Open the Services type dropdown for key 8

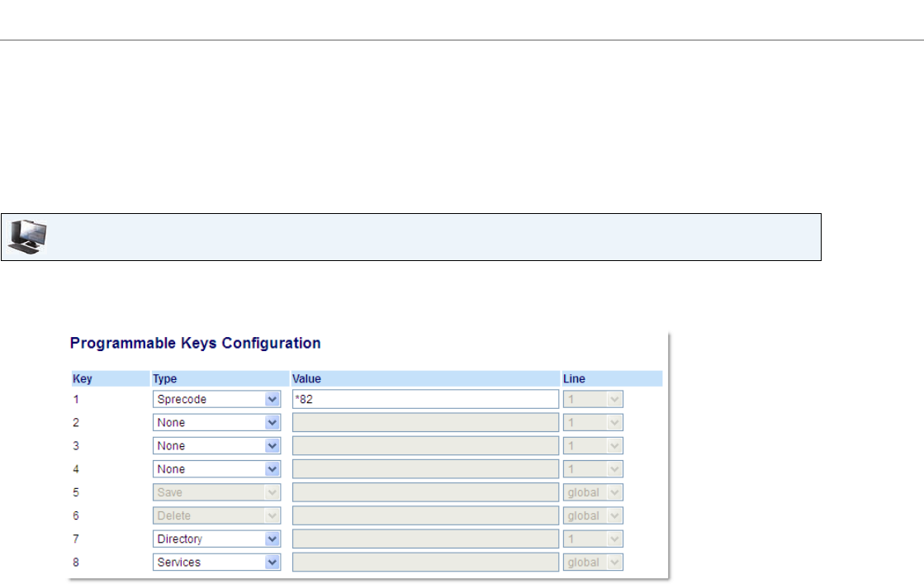pyautogui.click(x=216, y=563)
